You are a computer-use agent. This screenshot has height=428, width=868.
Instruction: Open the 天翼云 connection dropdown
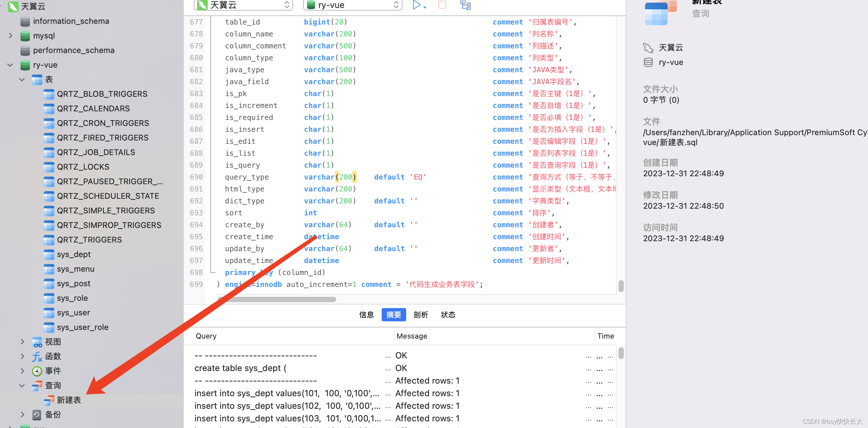tap(243, 5)
